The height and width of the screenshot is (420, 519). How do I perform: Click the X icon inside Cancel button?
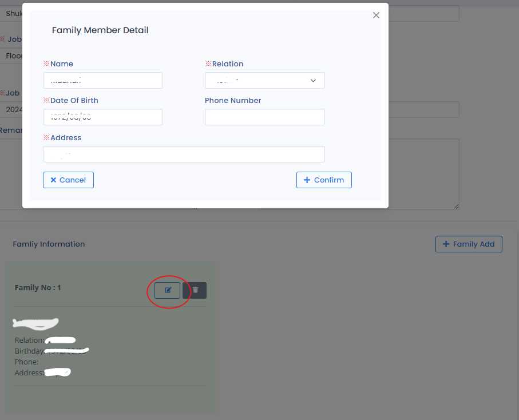point(53,180)
